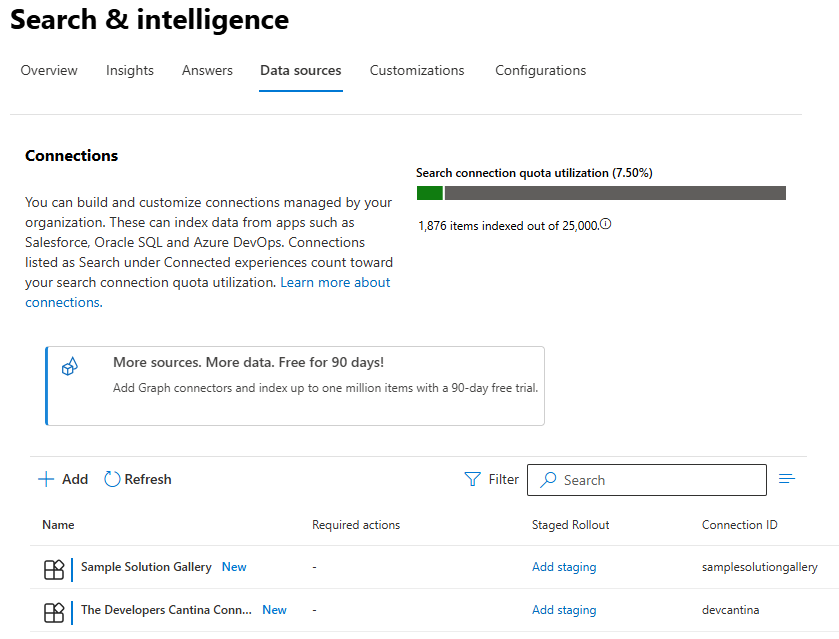Click the Staged Rollout column header
The height and width of the screenshot is (639, 839).
(x=570, y=525)
